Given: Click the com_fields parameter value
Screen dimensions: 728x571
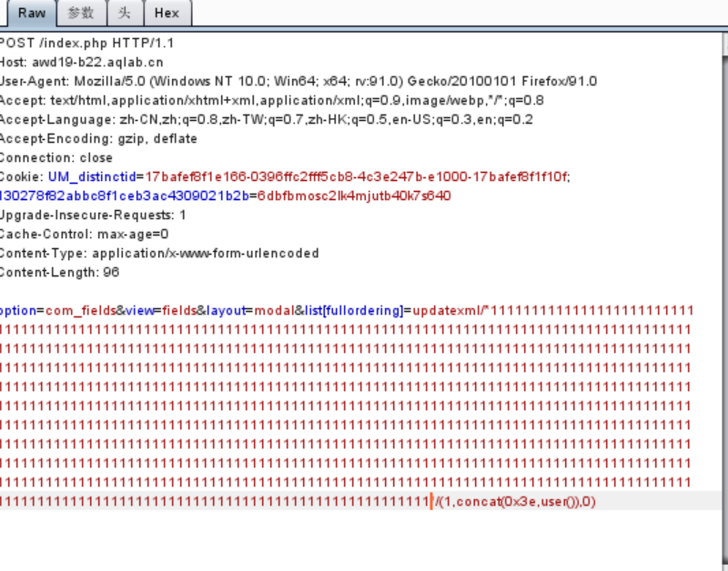Looking at the screenshot, I should [81, 310].
